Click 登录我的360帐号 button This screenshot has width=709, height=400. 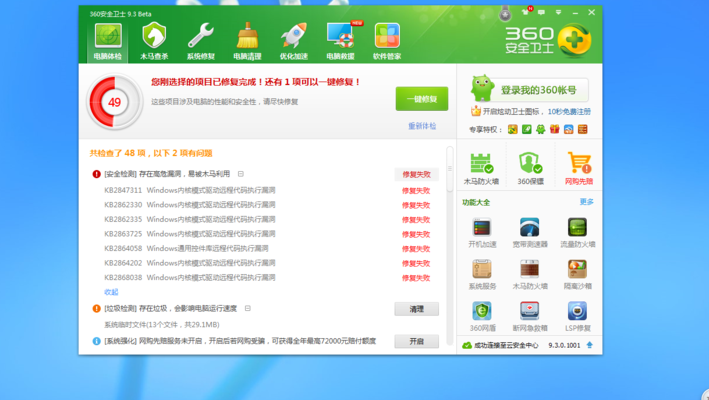[x=538, y=90]
